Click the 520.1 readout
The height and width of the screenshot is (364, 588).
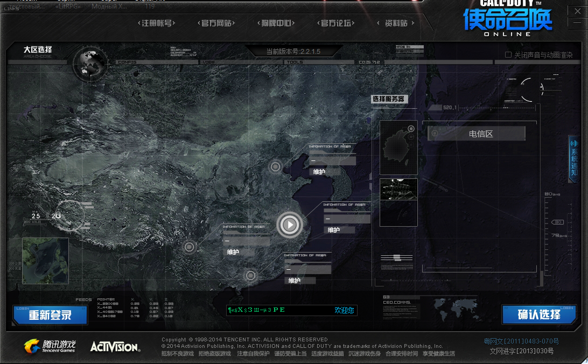tap(450, 107)
